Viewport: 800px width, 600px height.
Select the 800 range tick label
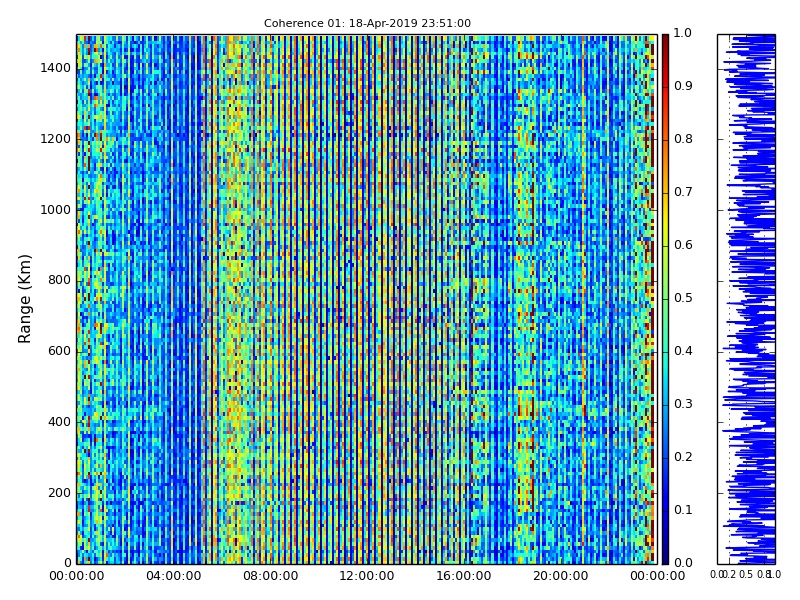click(x=60, y=280)
